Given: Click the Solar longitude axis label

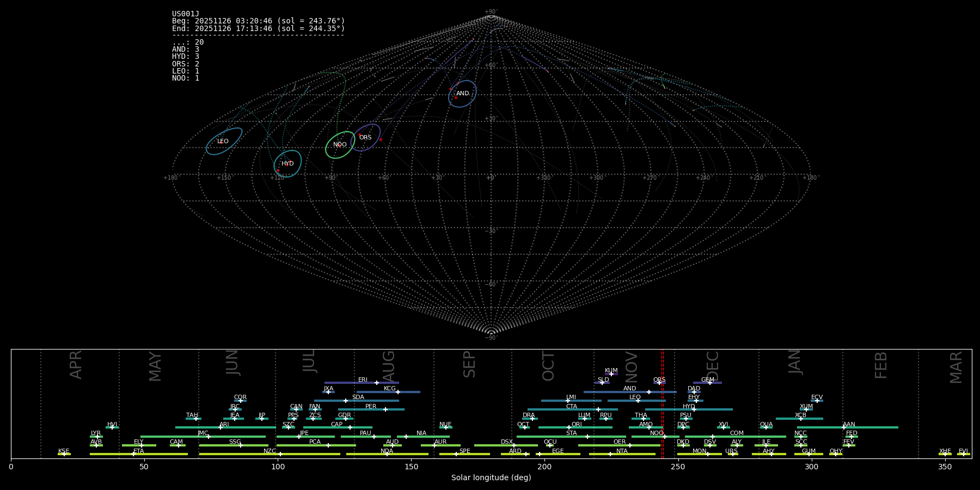Looking at the screenshot, I should pyautogui.click(x=491, y=478).
